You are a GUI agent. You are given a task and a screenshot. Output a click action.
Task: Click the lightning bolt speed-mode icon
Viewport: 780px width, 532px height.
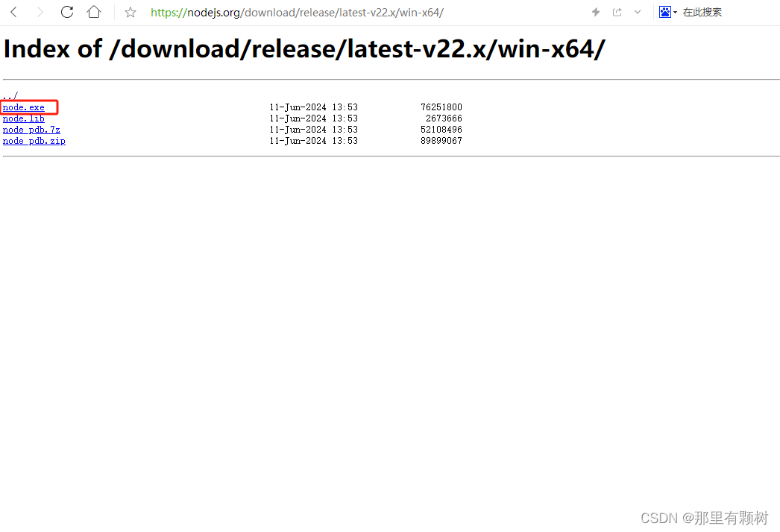[596, 12]
